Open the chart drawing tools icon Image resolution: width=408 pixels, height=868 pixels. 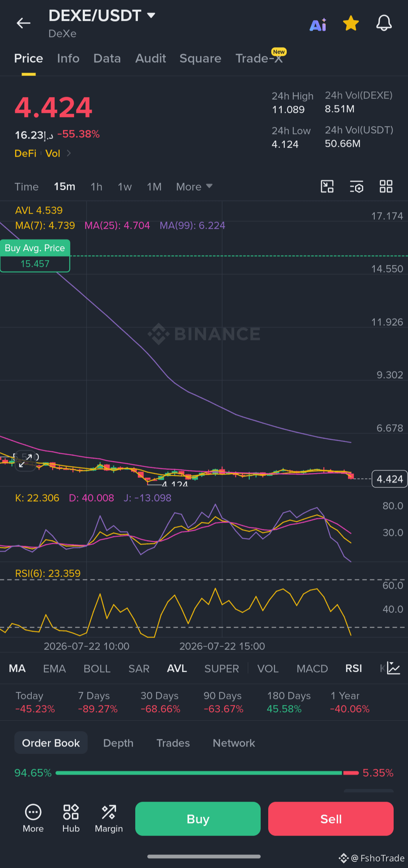327,186
